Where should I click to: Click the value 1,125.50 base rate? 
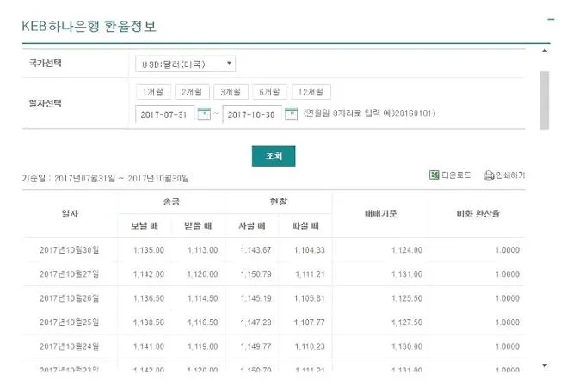pyautogui.click(x=407, y=298)
